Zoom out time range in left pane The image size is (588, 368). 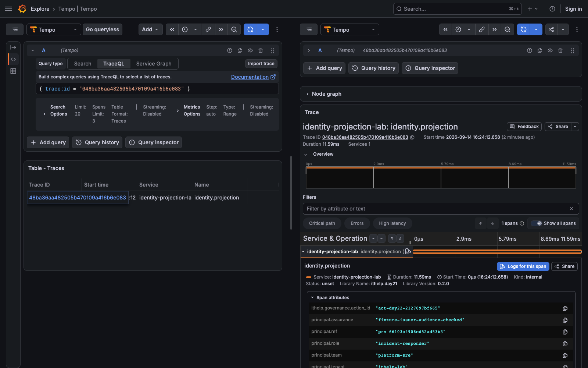[234, 29]
